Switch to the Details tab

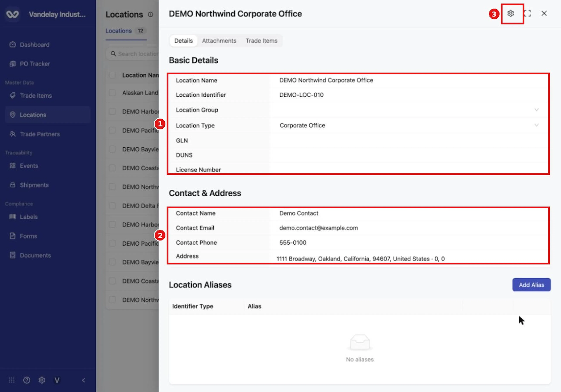click(183, 41)
